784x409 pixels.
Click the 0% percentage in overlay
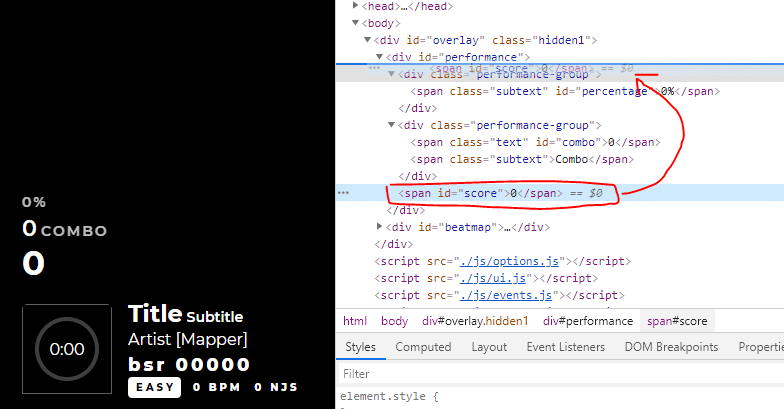[x=34, y=202]
